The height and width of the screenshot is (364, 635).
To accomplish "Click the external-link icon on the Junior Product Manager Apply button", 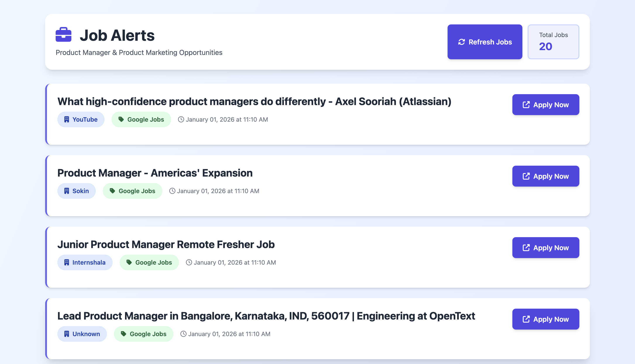I will tap(527, 248).
